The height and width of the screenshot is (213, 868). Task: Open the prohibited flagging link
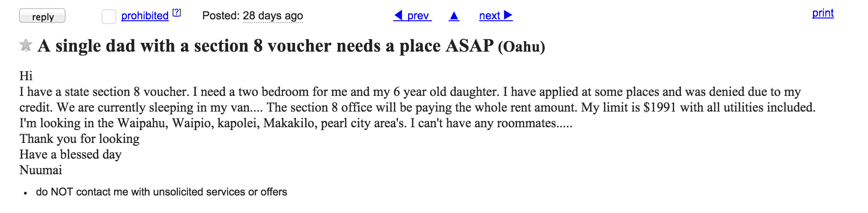(x=145, y=16)
